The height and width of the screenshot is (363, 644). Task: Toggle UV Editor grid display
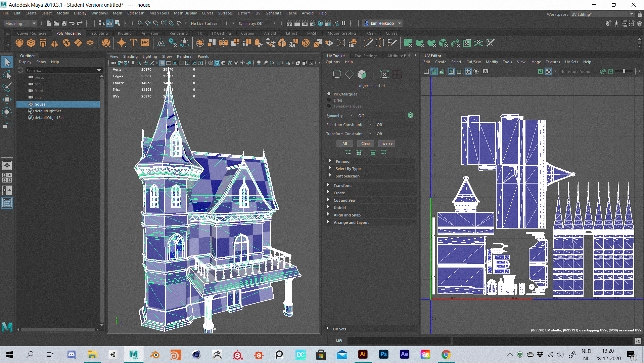pos(468,71)
